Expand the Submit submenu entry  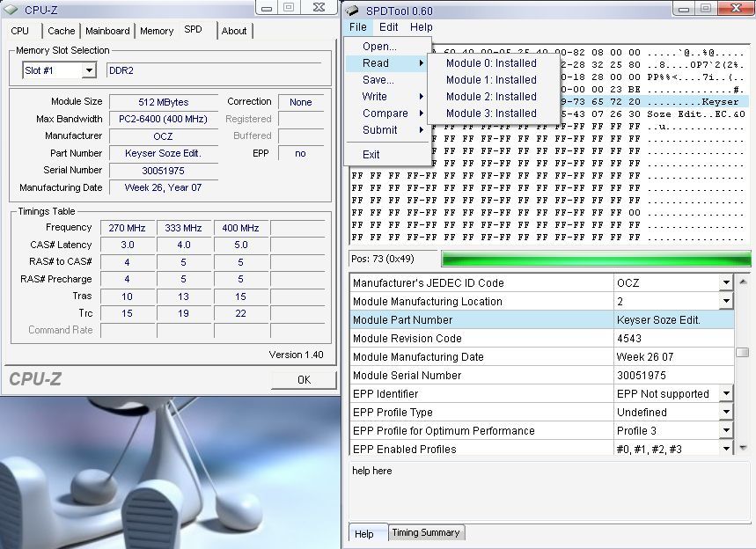[x=387, y=130]
